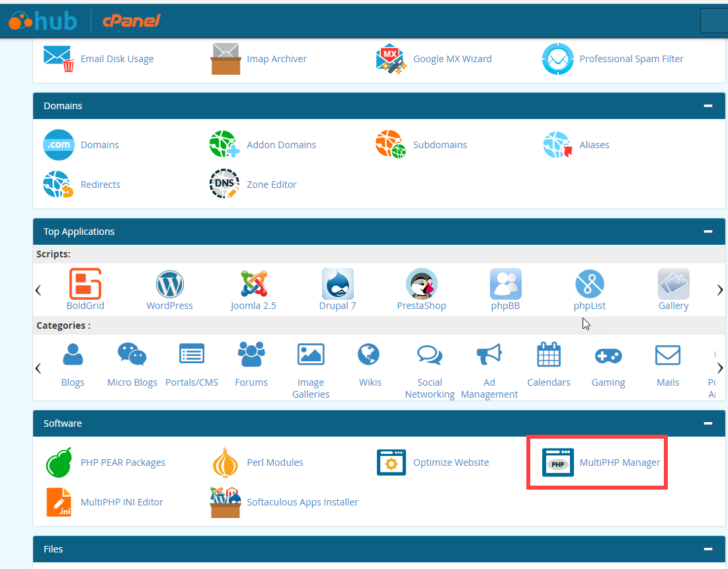The width and height of the screenshot is (728, 569).
Task: Collapse the Files section
Action: pyautogui.click(x=708, y=549)
